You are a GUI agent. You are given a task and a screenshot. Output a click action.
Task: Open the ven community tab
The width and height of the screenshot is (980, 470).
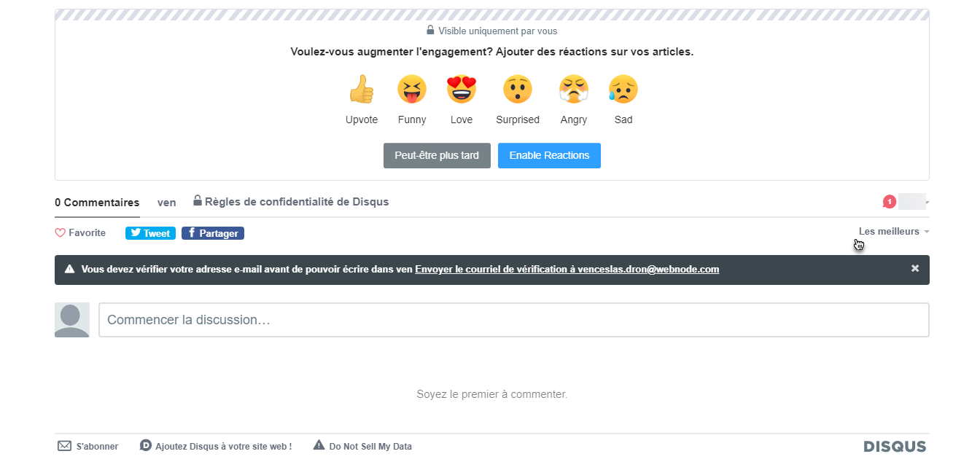[167, 203]
